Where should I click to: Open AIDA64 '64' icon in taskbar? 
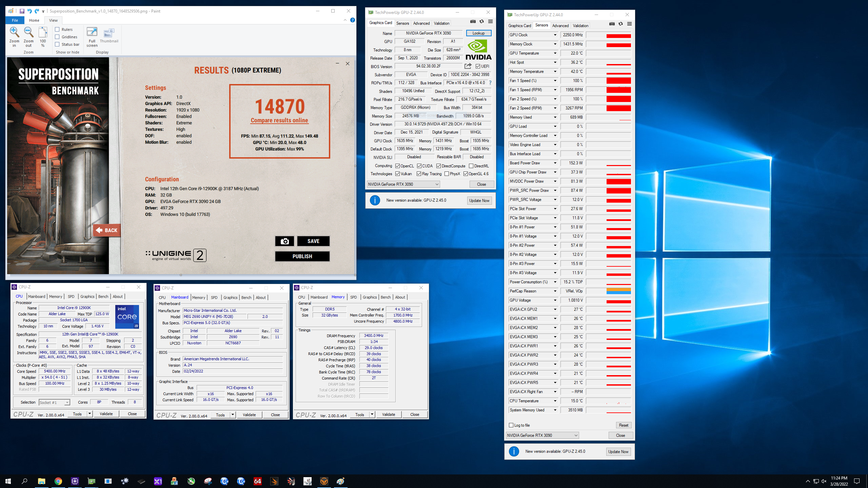point(258,481)
